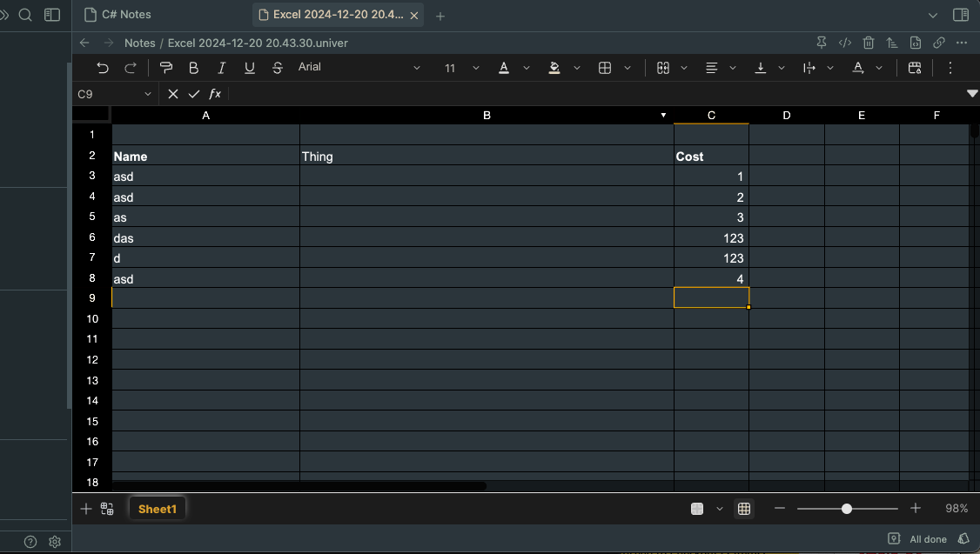Expand the text rotation options arrow
Screen dimensions: 980x554
point(879,68)
